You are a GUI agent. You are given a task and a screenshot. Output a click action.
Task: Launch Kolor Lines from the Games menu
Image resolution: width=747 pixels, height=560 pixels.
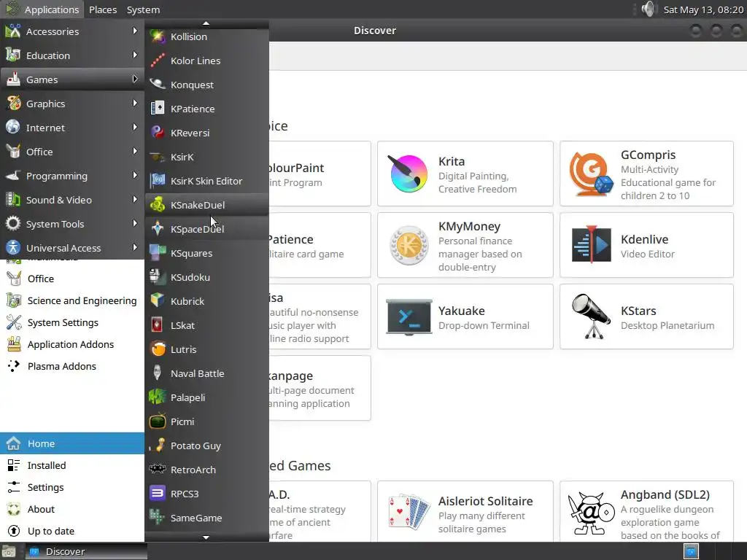coord(206,61)
